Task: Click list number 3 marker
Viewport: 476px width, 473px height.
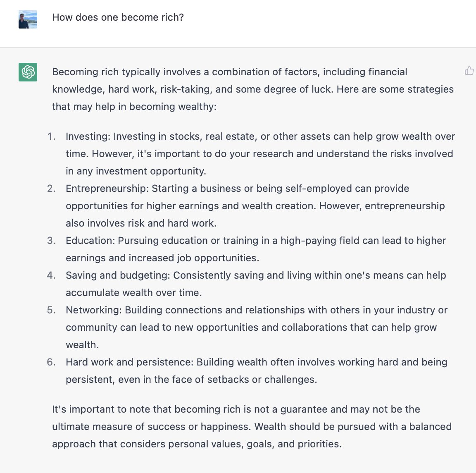Action: tap(51, 240)
